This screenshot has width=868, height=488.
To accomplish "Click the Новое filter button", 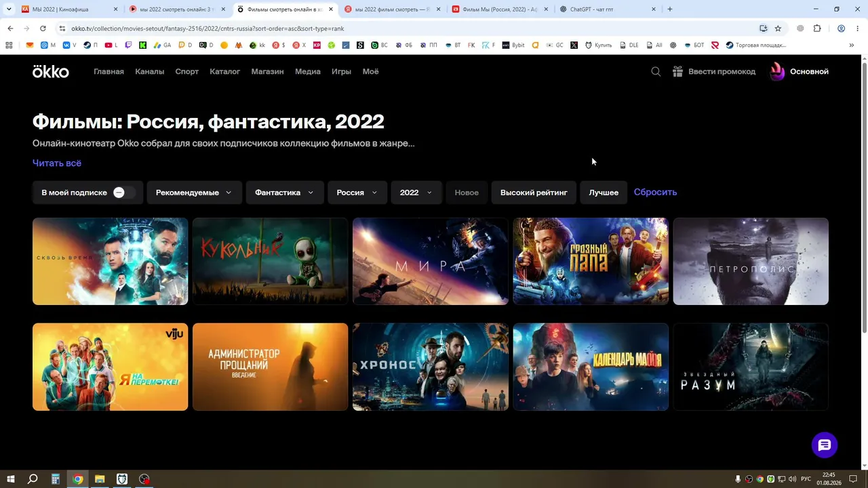I will 467,192.
